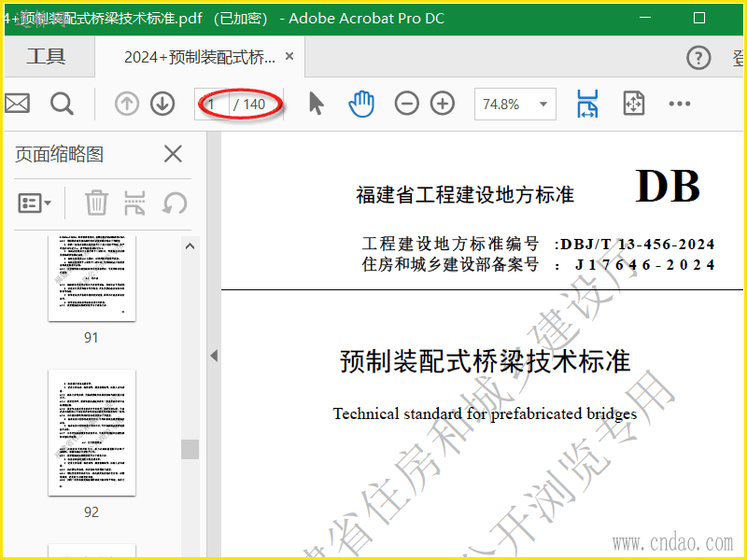This screenshot has width=747, height=560.
Task: Open the thumbnail options dropdown
Action: click(35, 203)
